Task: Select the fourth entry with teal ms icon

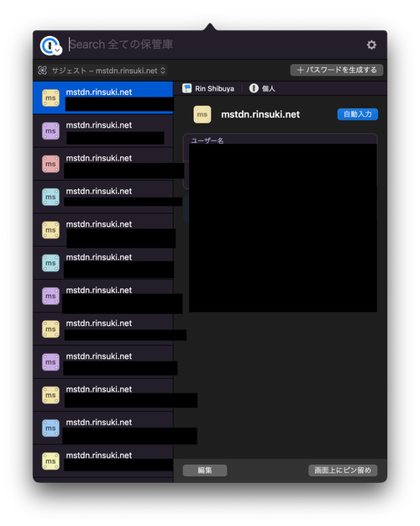Action: point(103,197)
